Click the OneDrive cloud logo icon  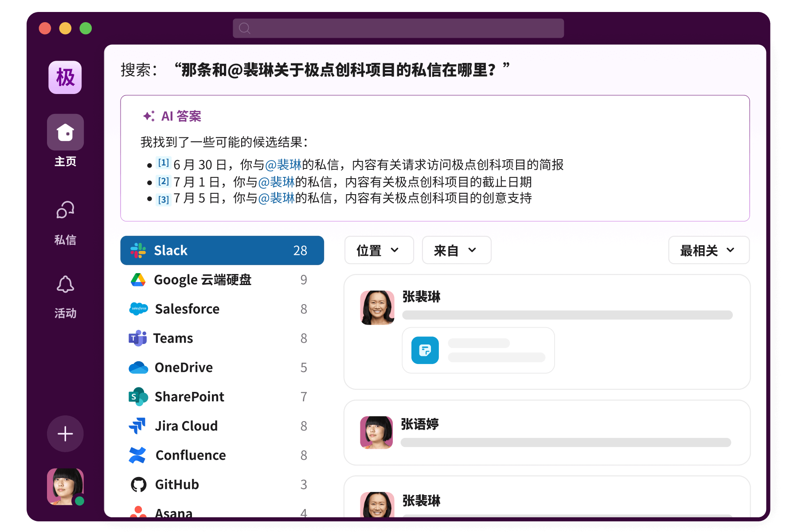tap(138, 368)
